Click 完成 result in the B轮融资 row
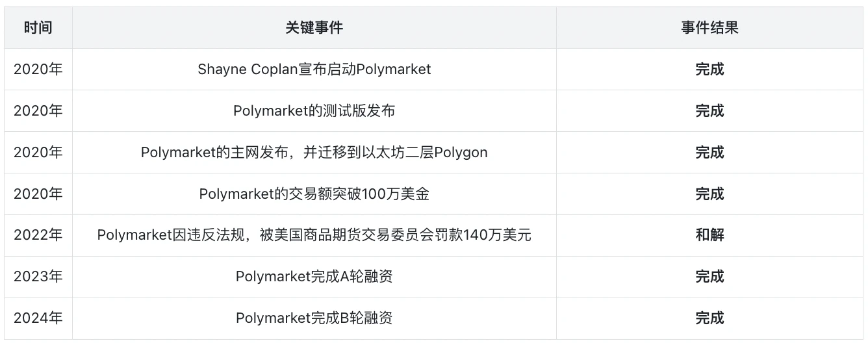868x343 pixels. click(x=709, y=318)
